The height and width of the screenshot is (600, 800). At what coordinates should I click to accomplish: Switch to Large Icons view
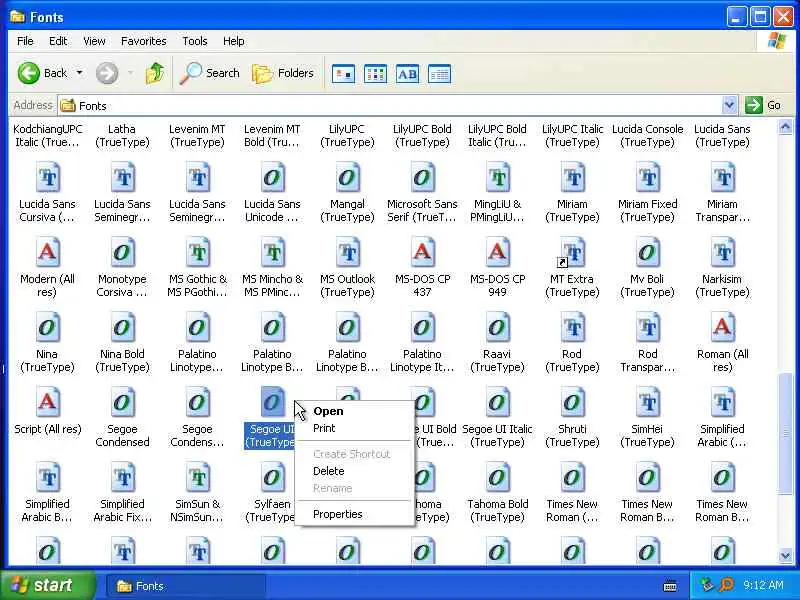[x=343, y=74]
